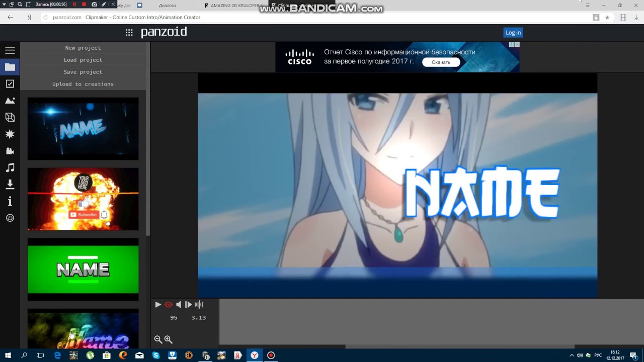The height and width of the screenshot is (362, 644).
Task: Stop the Bandicam recording
Action: (84, 5)
